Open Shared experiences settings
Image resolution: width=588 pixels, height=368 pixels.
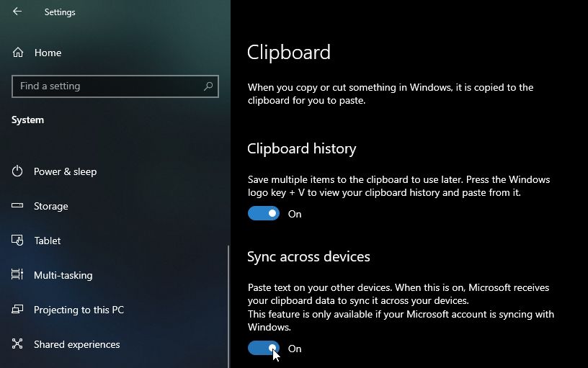click(x=76, y=344)
